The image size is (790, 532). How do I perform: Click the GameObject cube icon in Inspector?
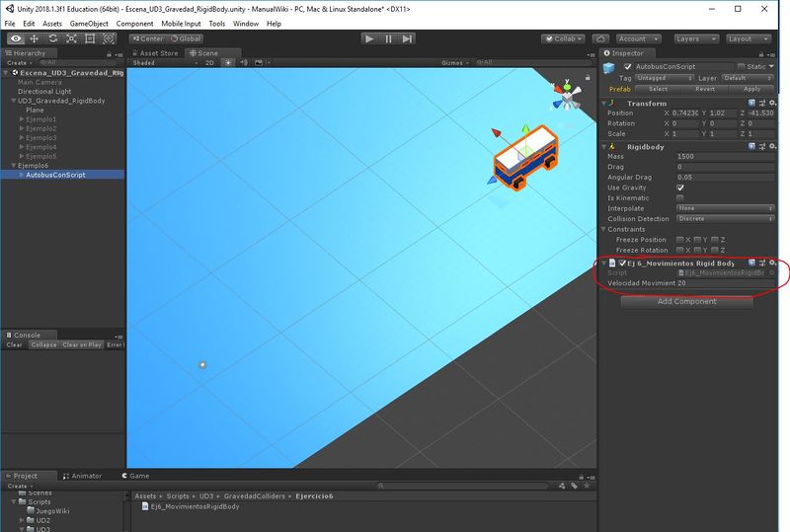(609, 67)
